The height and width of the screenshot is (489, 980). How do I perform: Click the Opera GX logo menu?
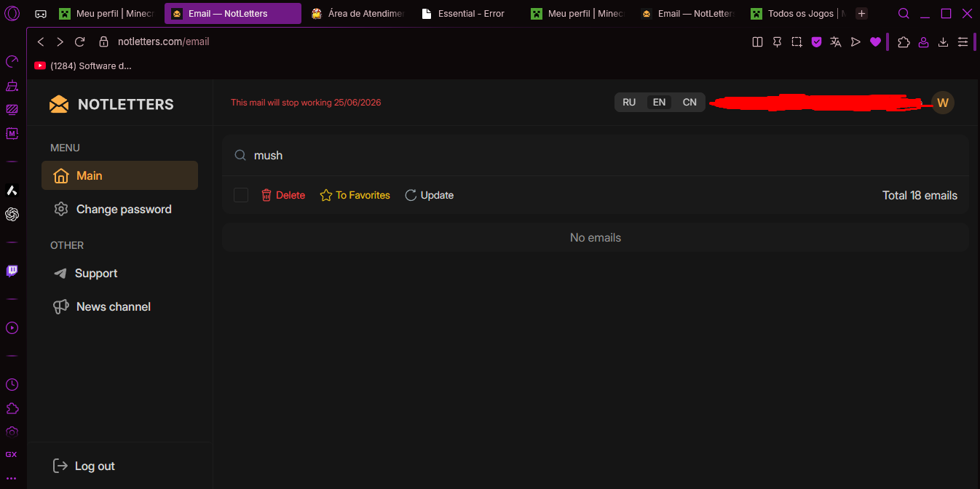tap(12, 13)
